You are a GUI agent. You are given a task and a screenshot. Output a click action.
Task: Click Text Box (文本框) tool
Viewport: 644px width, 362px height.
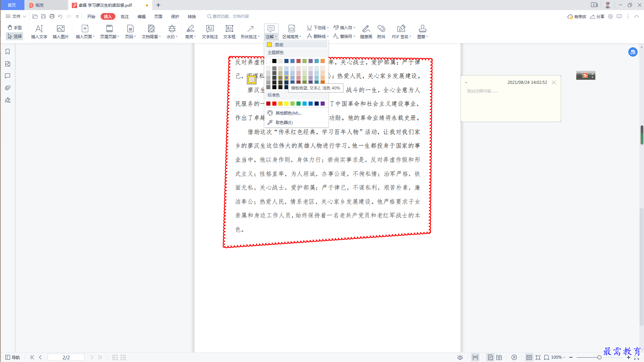coord(229,32)
